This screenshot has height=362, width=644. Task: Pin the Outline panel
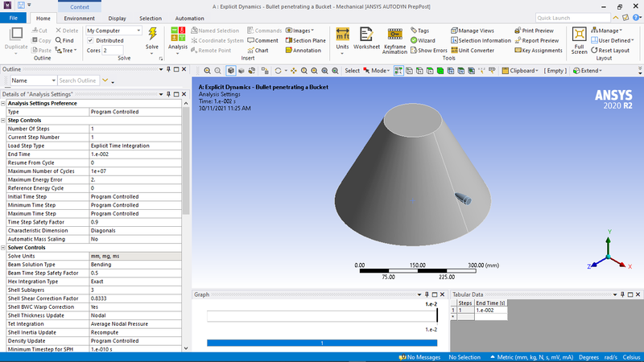click(168, 69)
